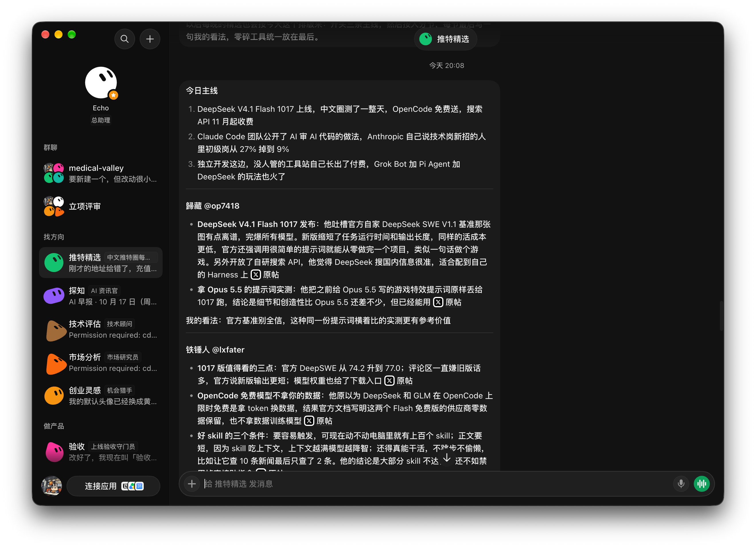Click the 今日主线 heading
This screenshot has width=756, height=548.
click(x=202, y=91)
